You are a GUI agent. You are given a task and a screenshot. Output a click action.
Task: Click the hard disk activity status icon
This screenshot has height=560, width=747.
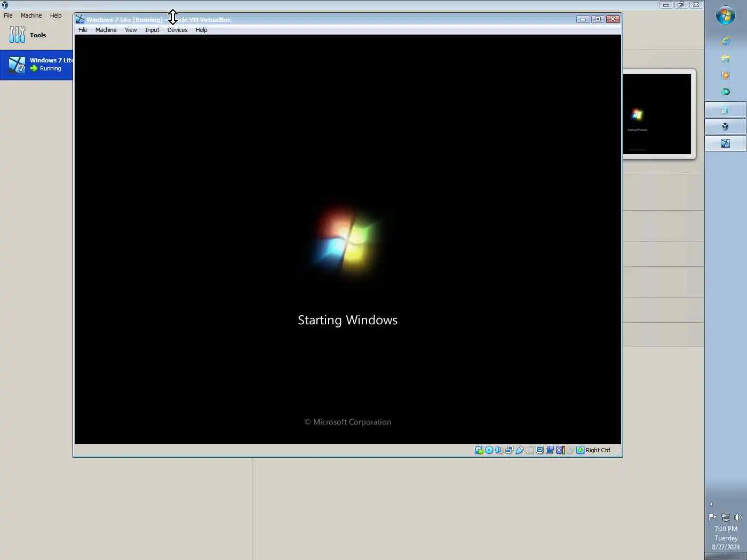pos(479,450)
